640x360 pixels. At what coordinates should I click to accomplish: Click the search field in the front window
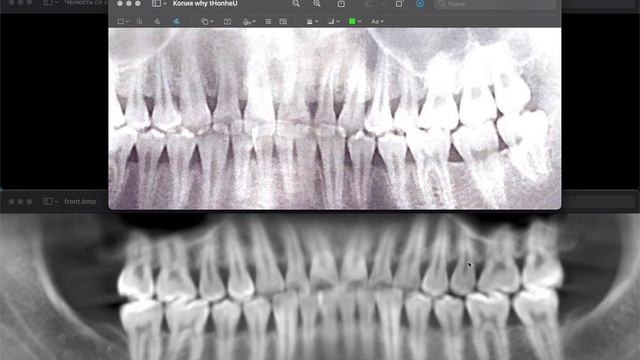495,4
